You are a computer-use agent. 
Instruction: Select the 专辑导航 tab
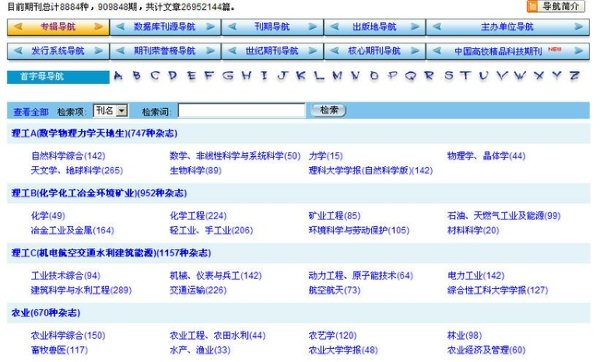coord(58,27)
